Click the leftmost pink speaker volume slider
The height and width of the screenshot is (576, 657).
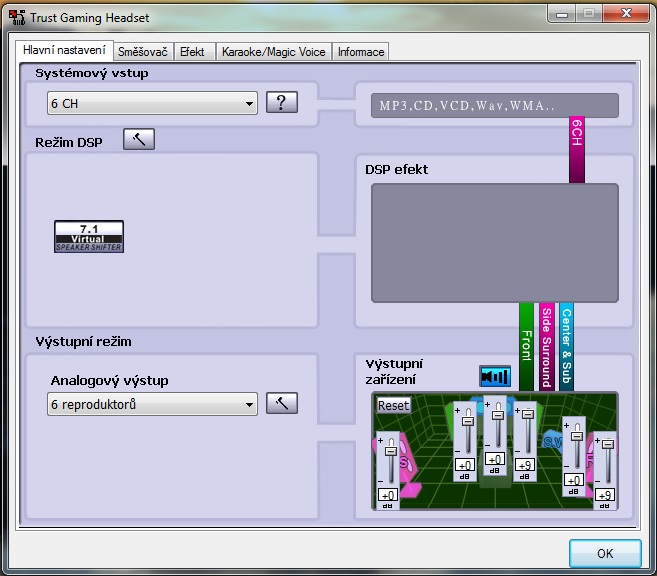click(x=389, y=451)
